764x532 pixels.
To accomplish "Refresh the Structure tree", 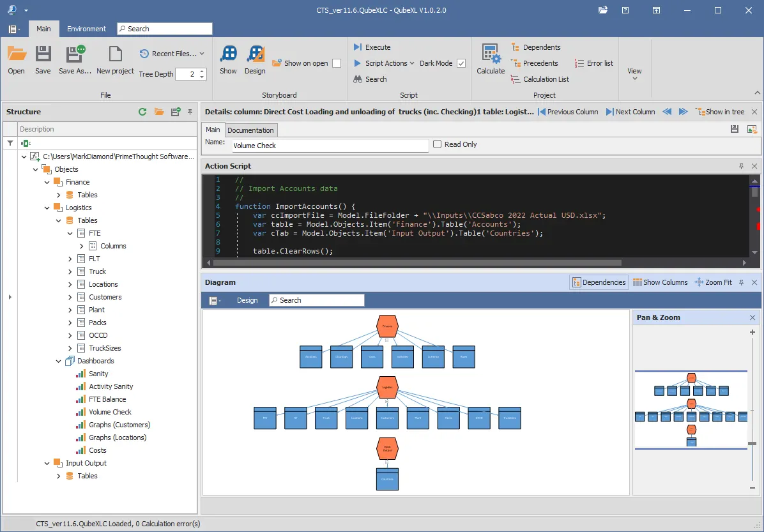I will tap(142, 112).
